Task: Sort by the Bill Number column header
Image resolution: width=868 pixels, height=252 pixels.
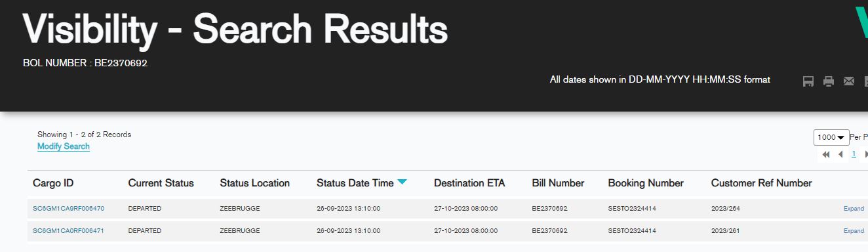Action: pyautogui.click(x=558, y=183)
